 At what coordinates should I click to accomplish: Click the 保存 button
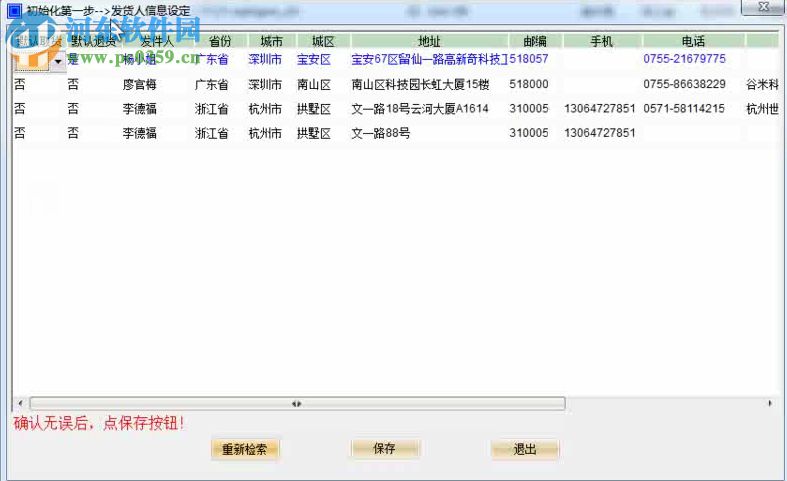tap(384, 448)
